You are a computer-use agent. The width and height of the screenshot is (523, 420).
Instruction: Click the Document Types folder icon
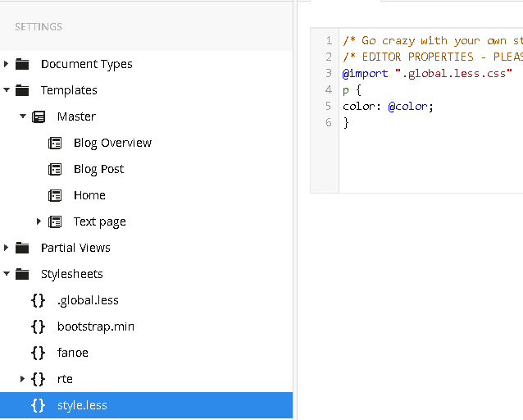click(22, 64)
